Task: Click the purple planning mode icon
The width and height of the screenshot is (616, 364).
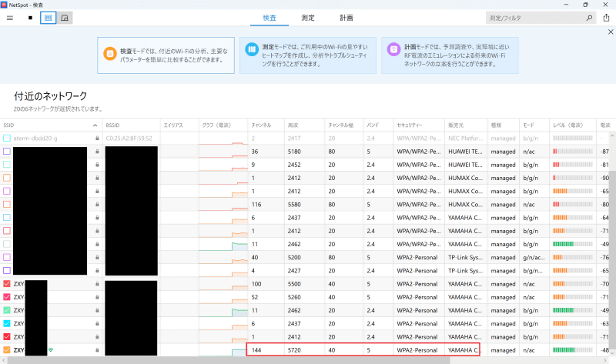Action: click(393, 49)
